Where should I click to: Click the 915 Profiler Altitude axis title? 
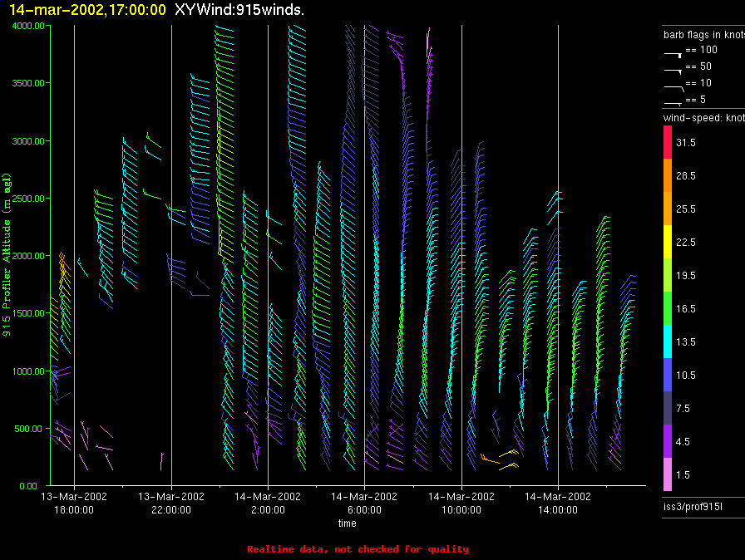click(6, 255)
